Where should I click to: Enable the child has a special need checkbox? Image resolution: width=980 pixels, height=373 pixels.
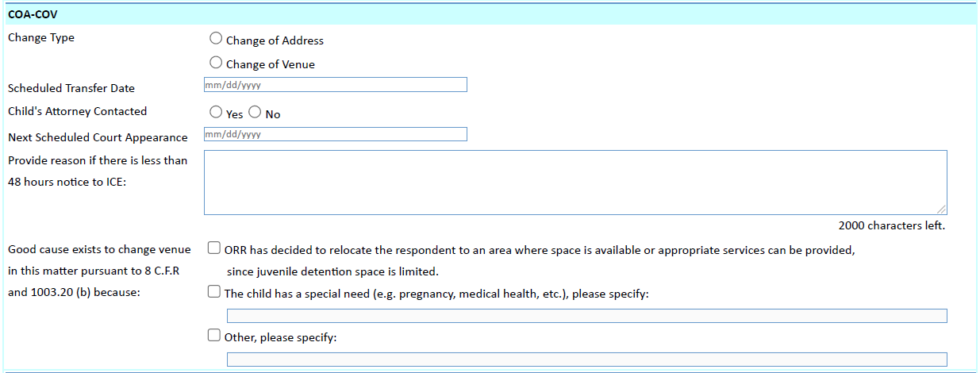[x=213, y=292]
